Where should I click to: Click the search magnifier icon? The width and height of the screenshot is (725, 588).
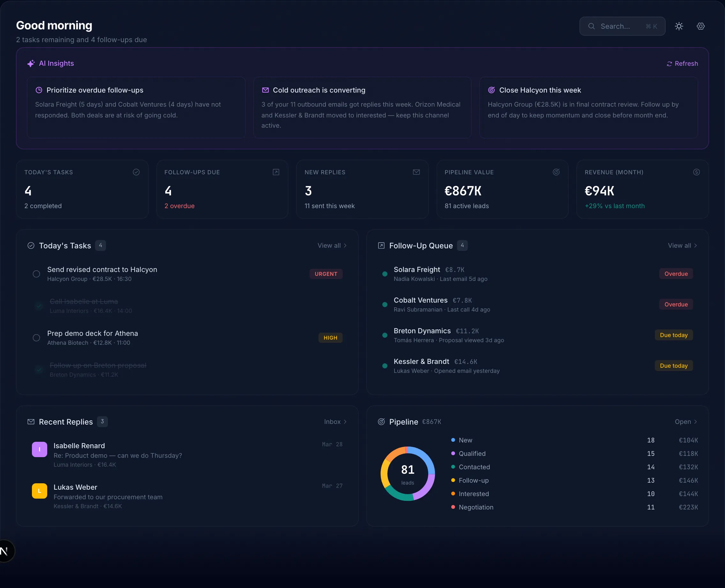(x=591, y=26)
